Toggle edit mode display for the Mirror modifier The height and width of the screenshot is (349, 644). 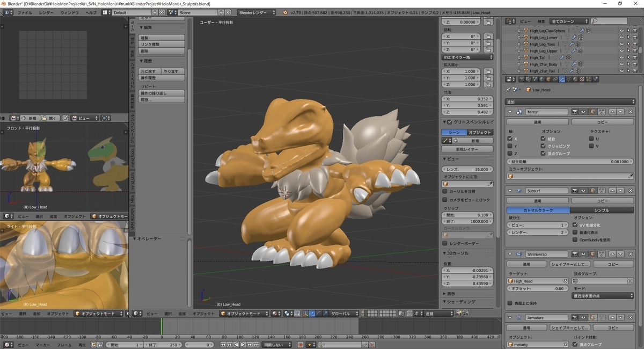[592, 112]
